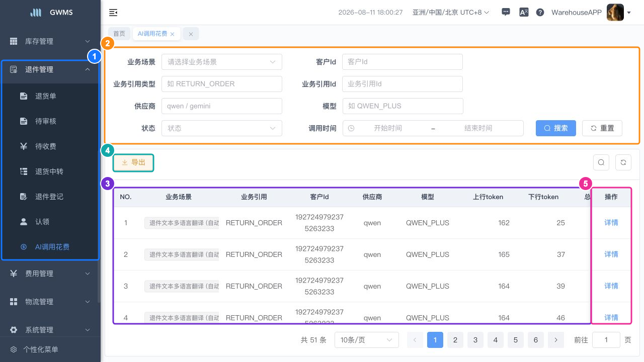Click the 导出 export button
The width and height of the screenshot is (644, 362).
click(x=133, y=162)
